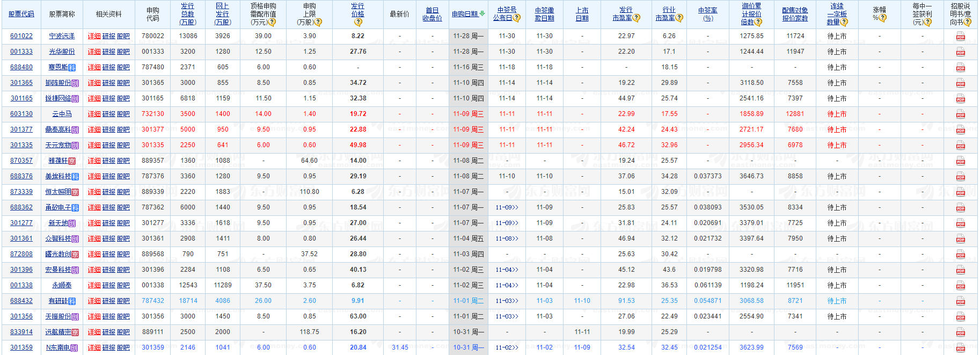980x355 pixels.
Task: Open stock code 301359 link
Action: click(21, 347)
